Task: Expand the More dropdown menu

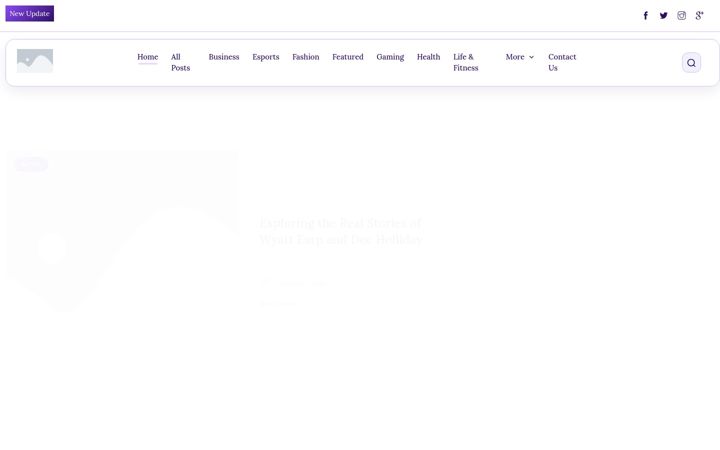Action: (520, 57)
